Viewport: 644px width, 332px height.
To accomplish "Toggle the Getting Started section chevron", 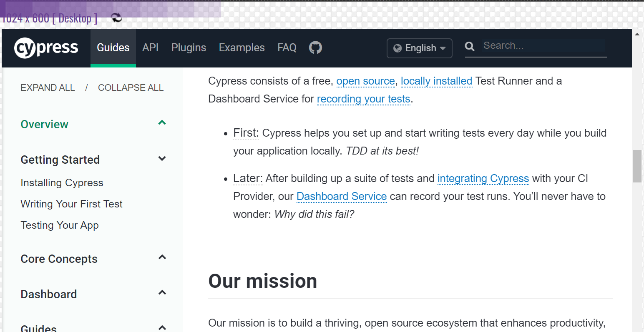I will pos(162,159).
